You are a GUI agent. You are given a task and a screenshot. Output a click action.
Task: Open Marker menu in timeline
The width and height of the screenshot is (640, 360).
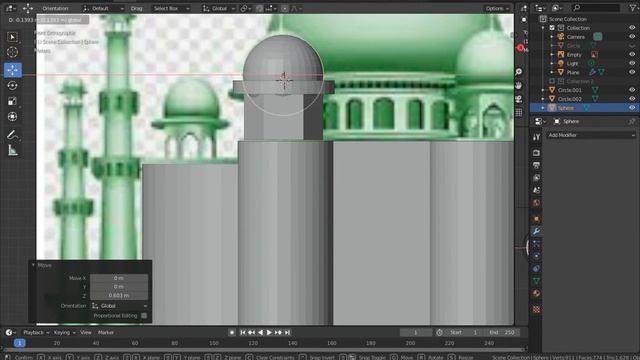point(106,333)
